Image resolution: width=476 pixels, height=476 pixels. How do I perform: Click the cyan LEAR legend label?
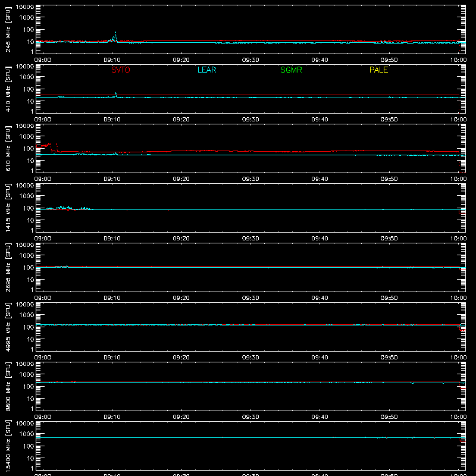pos(206,70)
